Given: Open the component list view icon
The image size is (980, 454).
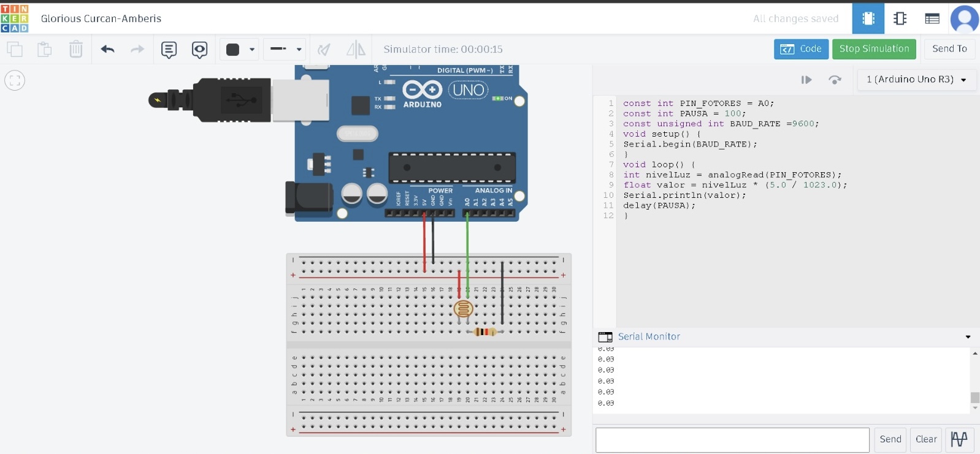Looking at the screenshot, I should tap(932, 18).
